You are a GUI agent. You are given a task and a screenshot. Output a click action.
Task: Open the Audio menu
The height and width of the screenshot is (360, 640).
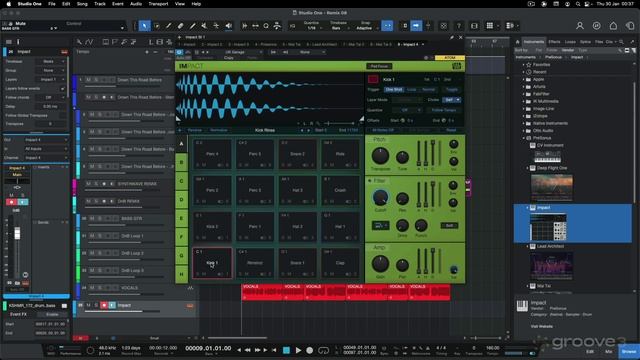tap(136, 4)
